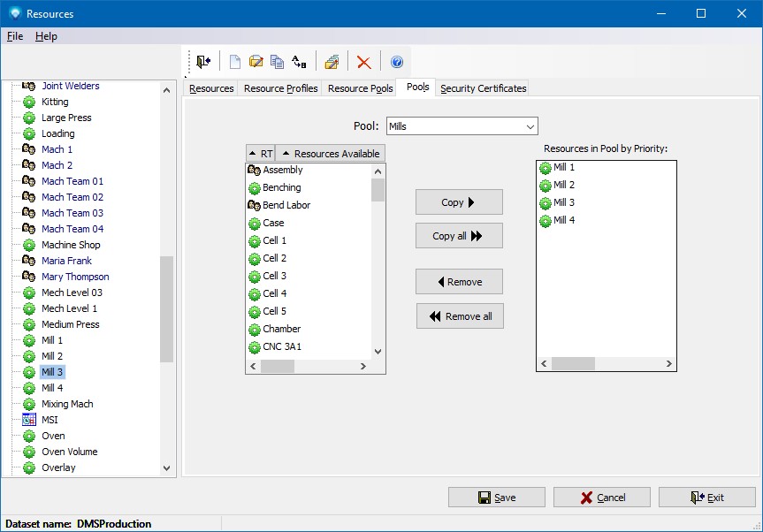Click the Rename A-to-B toolbar icon
Image resolution: width=763 pixels, height=532 pixels.
tap(299, 62)
